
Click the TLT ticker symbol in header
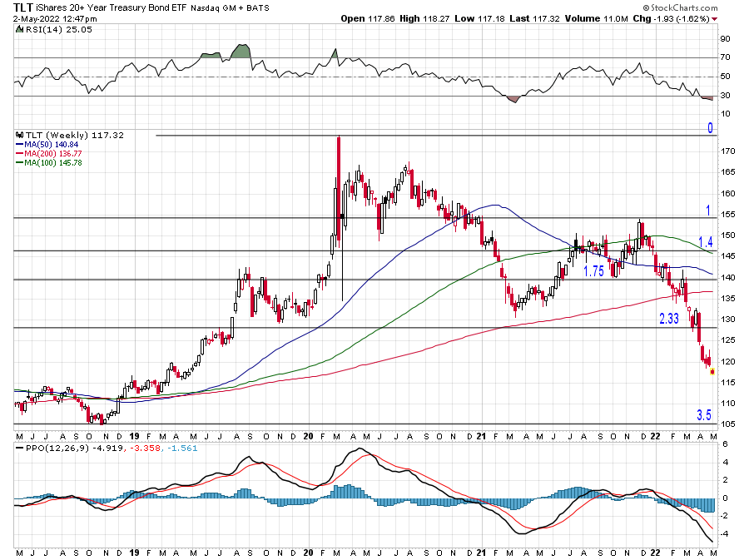click(x=23, y=7)
